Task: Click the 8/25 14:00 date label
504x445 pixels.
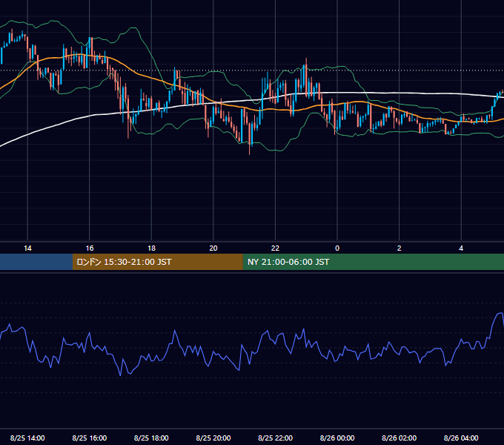Action: tap(27, 438)
